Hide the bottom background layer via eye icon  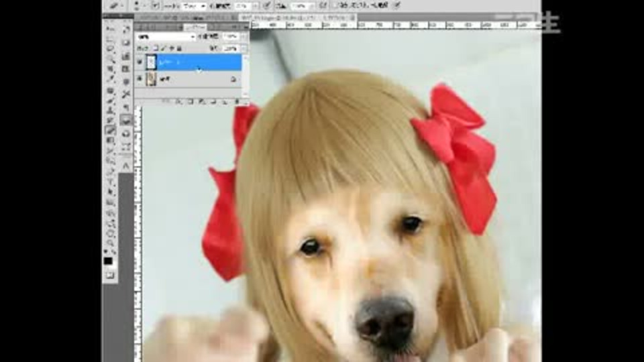point(140,78)
